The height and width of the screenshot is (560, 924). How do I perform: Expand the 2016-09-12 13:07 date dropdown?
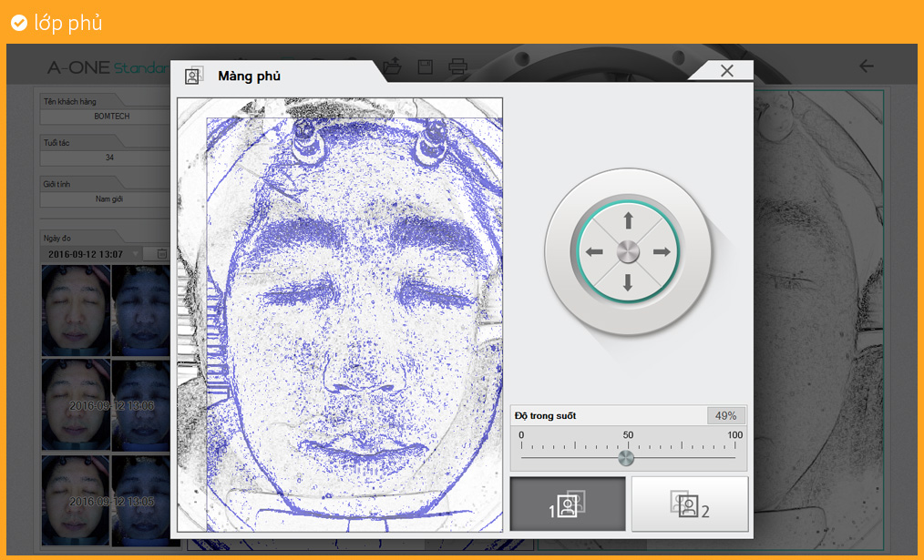click(137, 254)
